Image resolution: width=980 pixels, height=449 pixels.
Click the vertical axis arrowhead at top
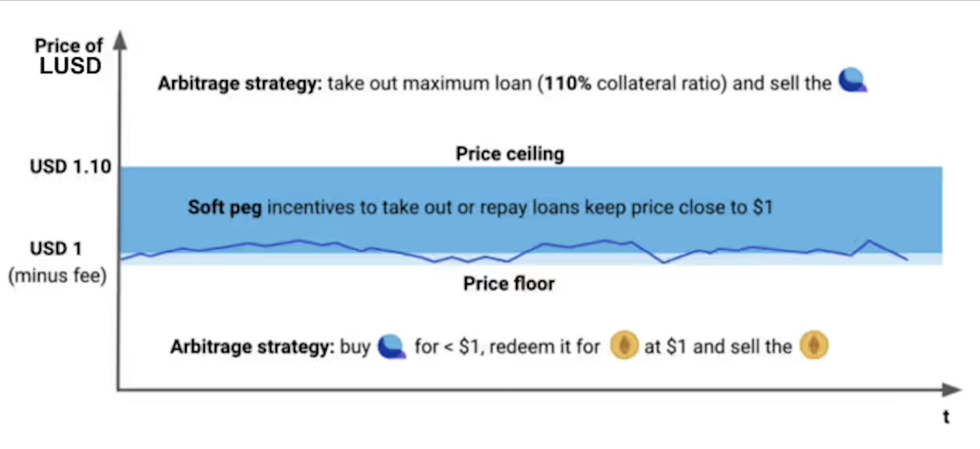[x=120, y=40]
